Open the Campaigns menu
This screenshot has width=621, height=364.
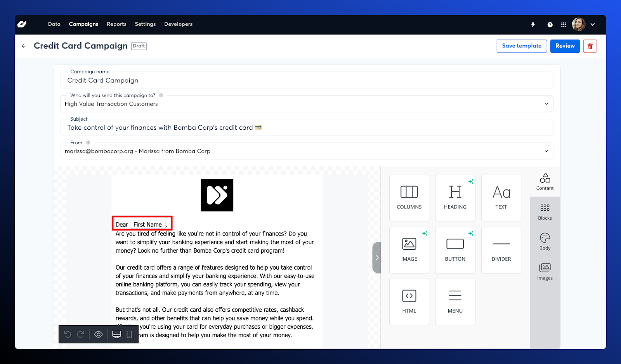point(83,24)
